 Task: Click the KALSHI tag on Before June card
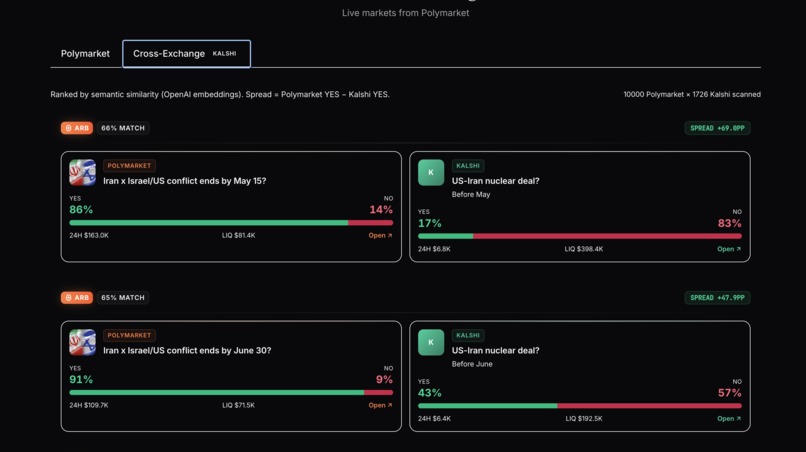click(x=468, y=335)
